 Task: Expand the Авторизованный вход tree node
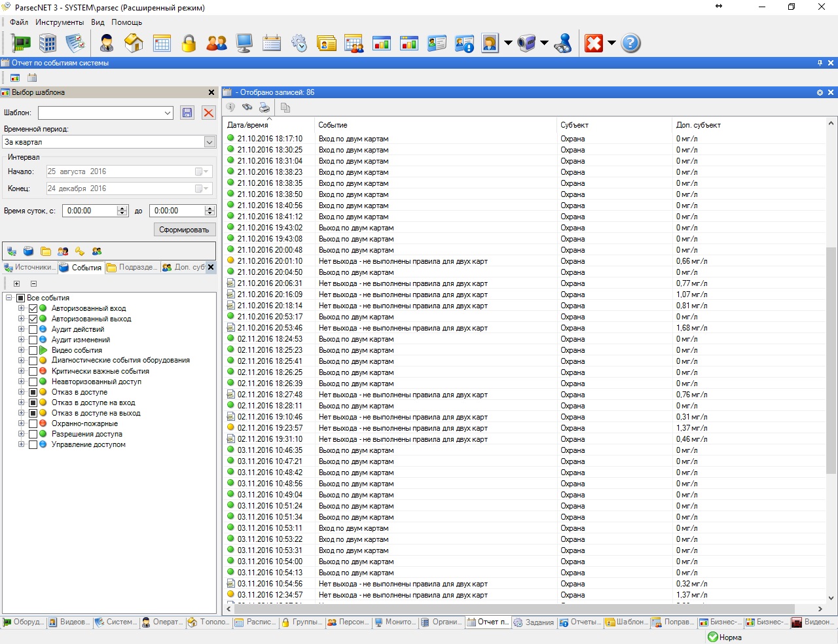point(21,308)
